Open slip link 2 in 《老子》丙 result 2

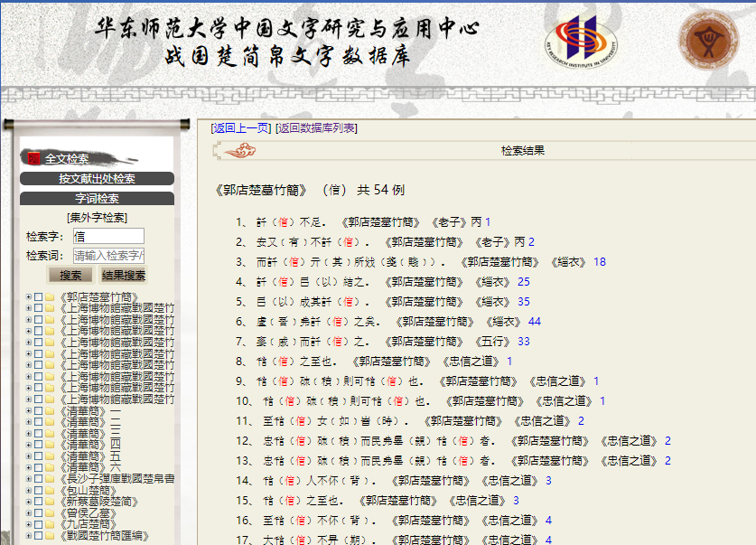tap(531, 241)
